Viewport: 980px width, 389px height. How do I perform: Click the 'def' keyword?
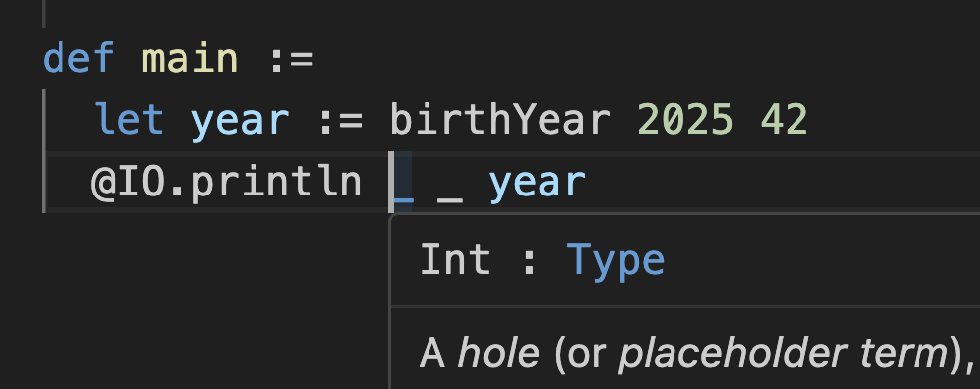[78, 58]
